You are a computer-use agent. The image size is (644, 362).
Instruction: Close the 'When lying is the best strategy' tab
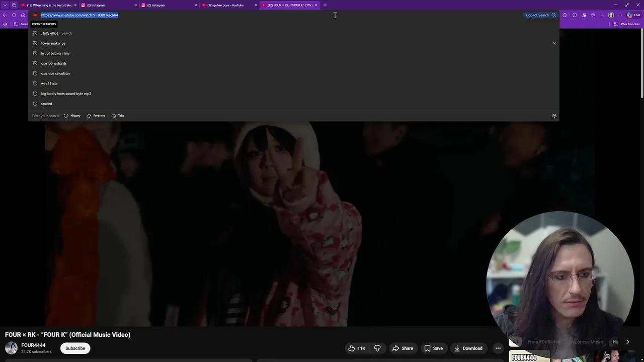tap(75, 5)
